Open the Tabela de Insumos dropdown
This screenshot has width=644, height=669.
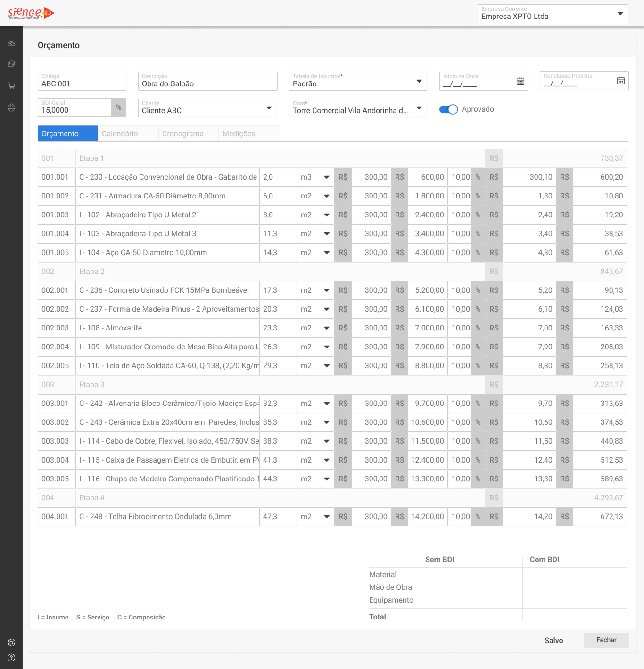tap(419, 81)
